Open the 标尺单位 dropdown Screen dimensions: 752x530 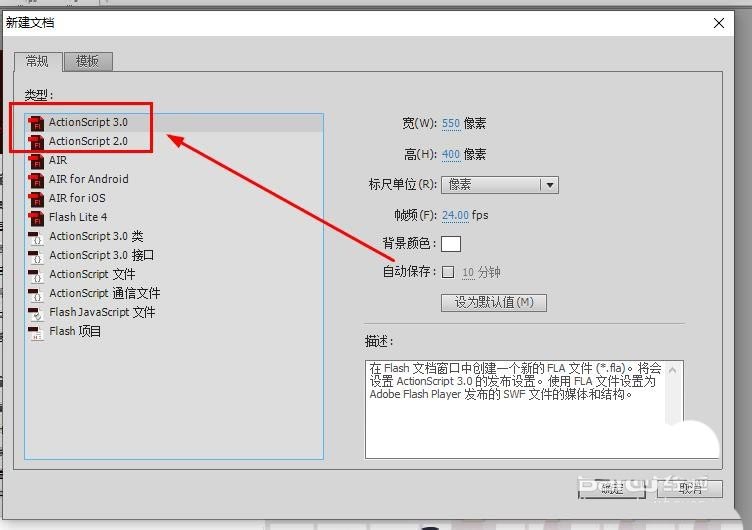[x=500, y=185]
